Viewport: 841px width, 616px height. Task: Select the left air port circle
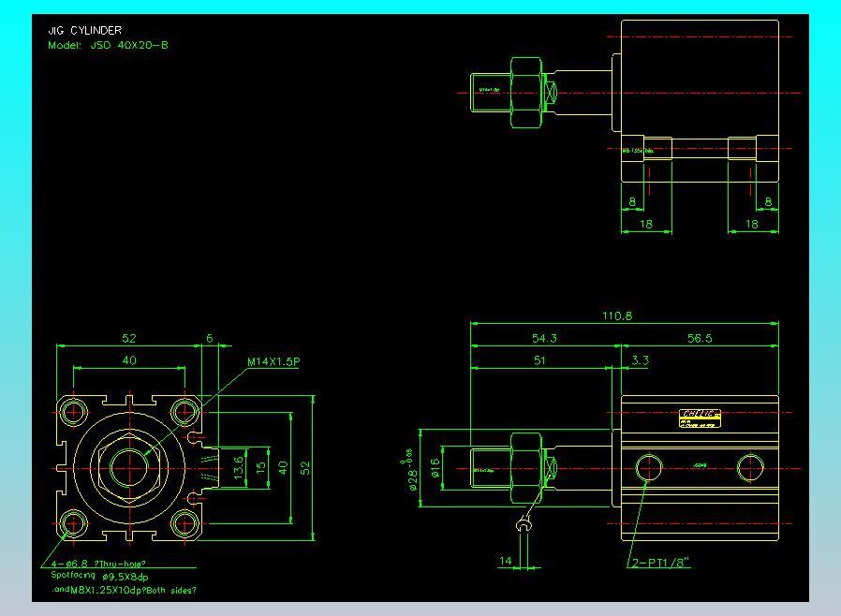click(648, 467)
